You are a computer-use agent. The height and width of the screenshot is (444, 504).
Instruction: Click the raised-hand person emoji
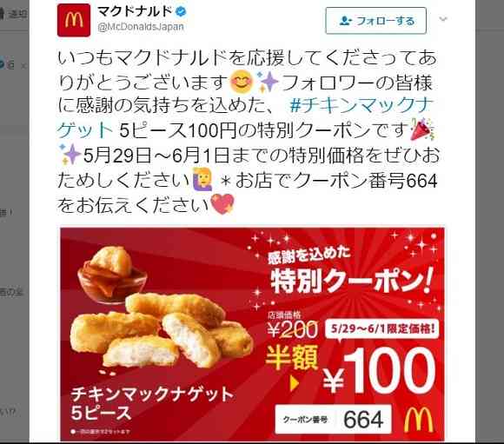[202, 179]
